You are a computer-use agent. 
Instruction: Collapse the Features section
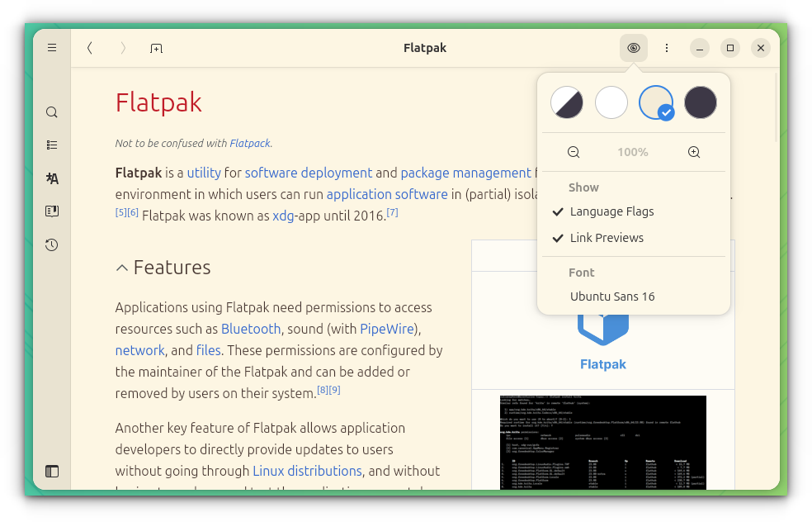121,266
